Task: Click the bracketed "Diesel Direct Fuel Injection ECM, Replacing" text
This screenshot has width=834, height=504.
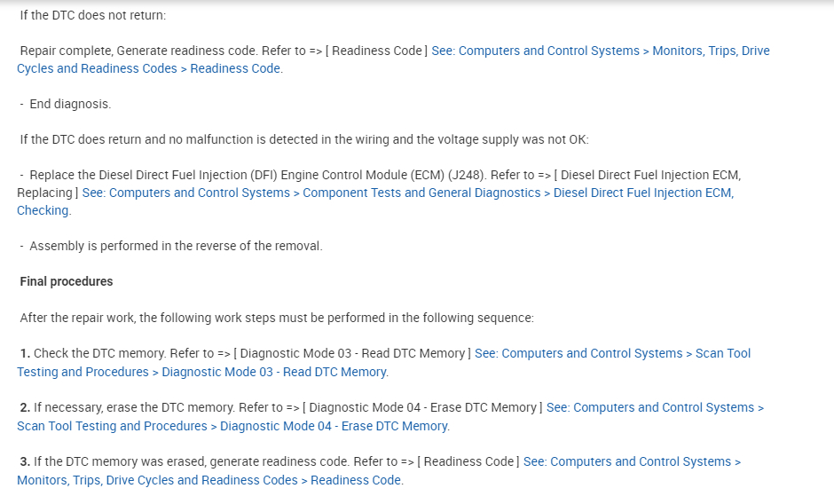Action: [x=652, y=175]
